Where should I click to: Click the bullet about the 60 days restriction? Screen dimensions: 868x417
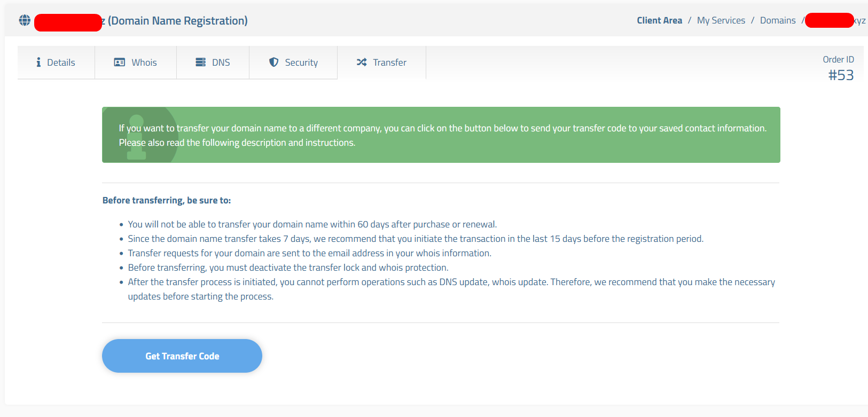tap(312, 224)
